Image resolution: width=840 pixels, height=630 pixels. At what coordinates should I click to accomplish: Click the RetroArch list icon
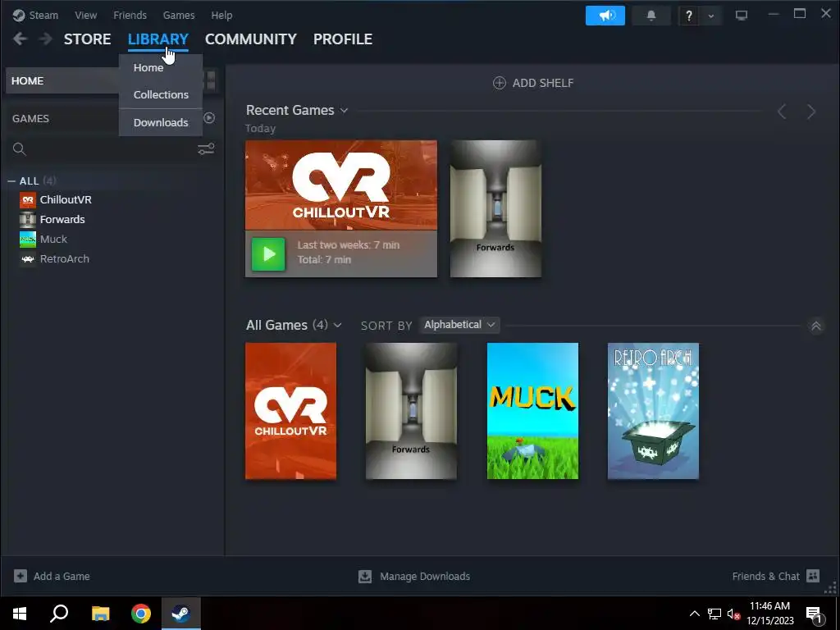point(28,259)
